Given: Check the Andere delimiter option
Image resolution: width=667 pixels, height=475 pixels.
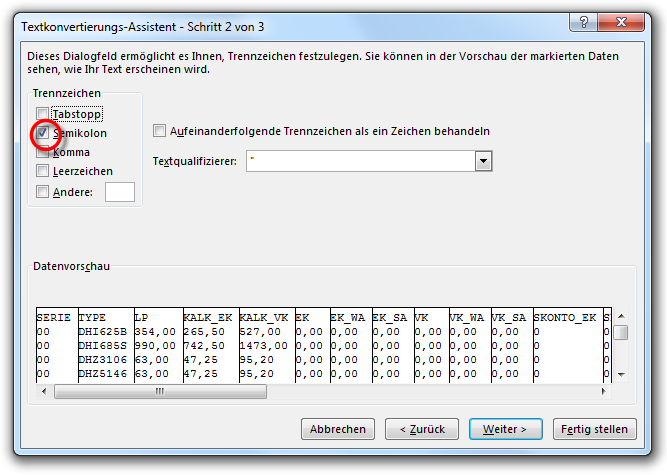Looking at the screenshot, I should coord(42,191).
